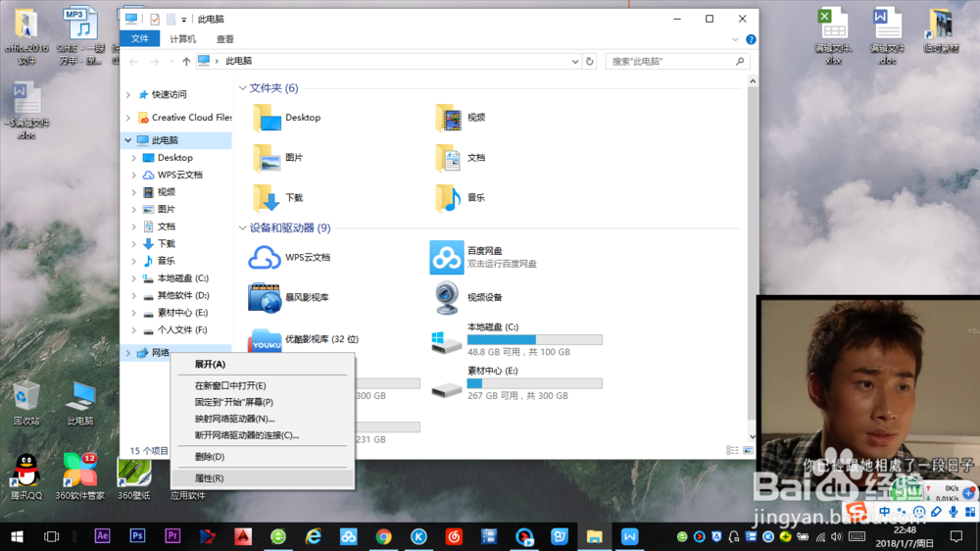Screen dimensions: 980x551
Task: Open the 查看 ribbon tab
Action: (225, 39)
